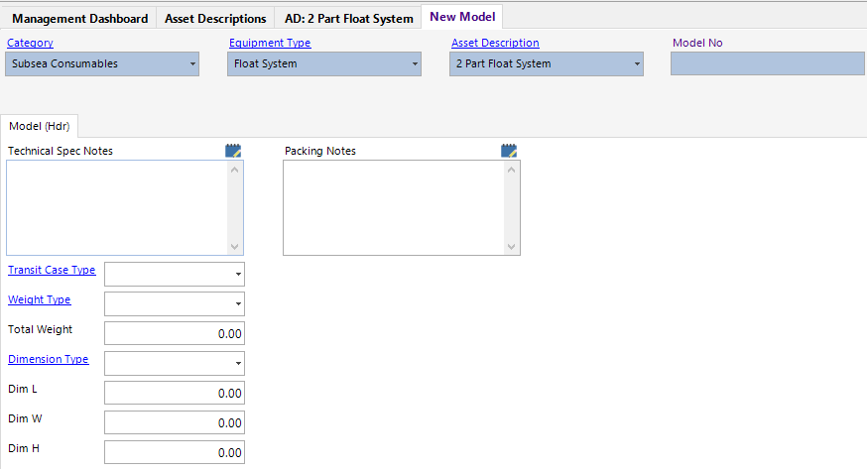This screenshot has height=469, width=867.
Task: Open the Category dropdown
Action: [x=192, y=64]
